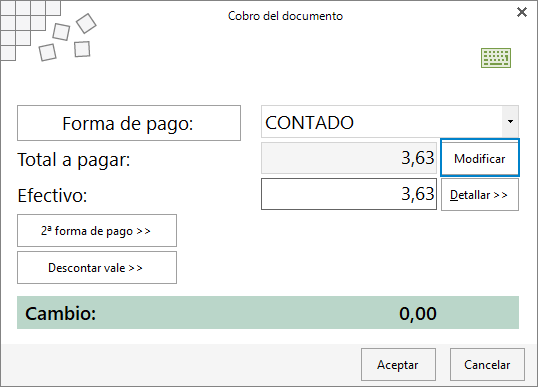Expand Detallar >> cash breakdown

click(480, 195)
